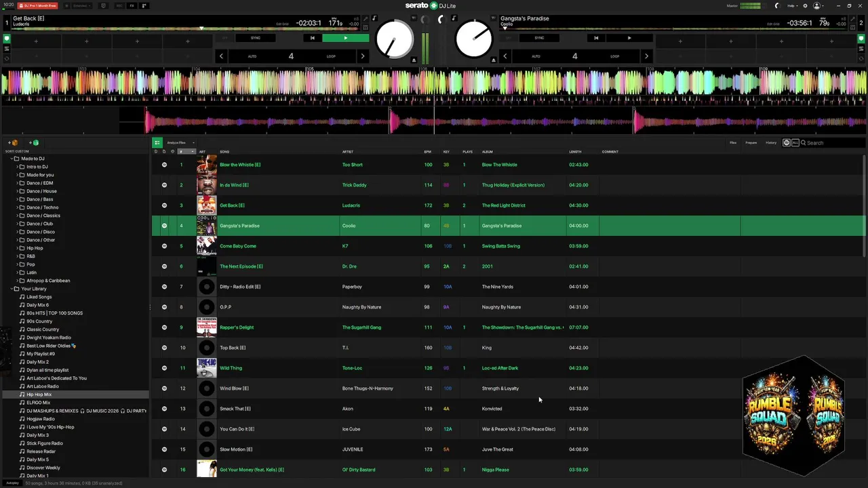Increase the right deck loop length
This screenshot has height=488, width=868.
[x=646, y=56]
